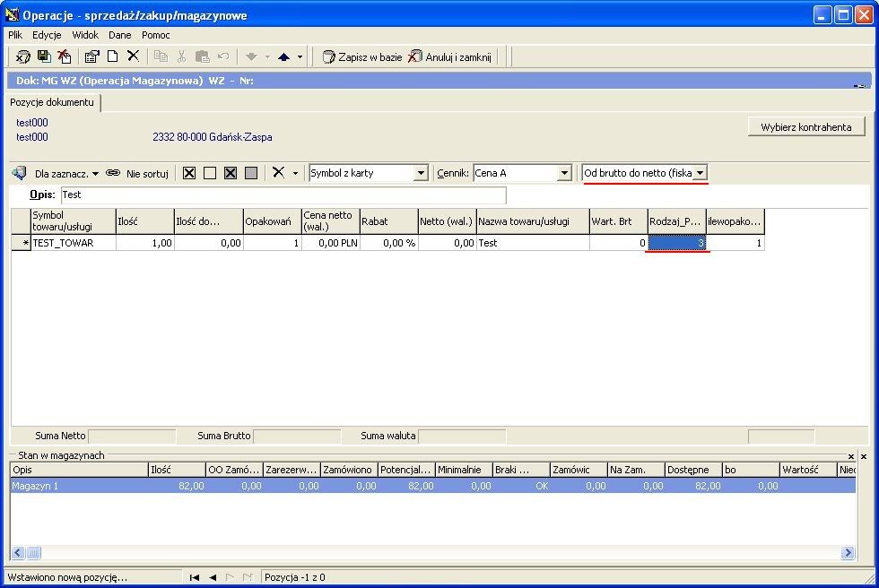The height and width of the screenshot is (588, 879).
Task: Click the icon left of Dla zaznacz.
Action: (x=20, y=173)
